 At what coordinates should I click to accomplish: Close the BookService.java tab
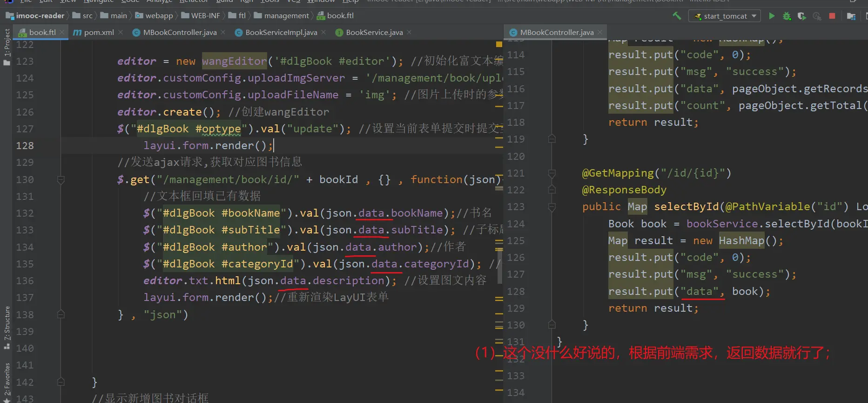pyautogui.click(x=409, y=32)
